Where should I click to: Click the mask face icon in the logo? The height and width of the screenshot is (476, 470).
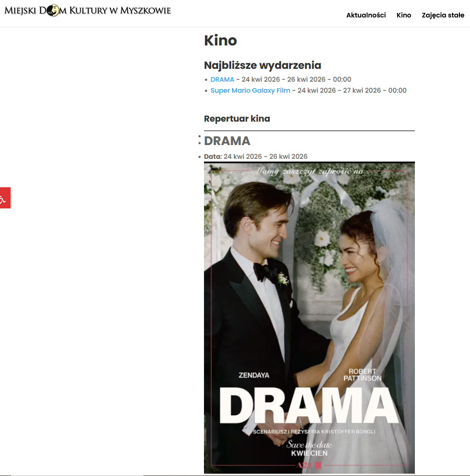click(x=53, y=10)
